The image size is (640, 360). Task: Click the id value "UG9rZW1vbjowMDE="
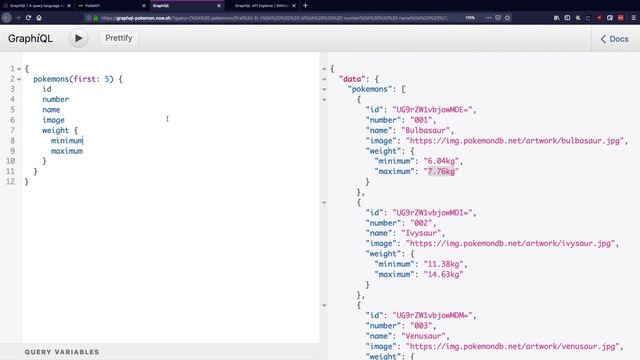[432, 109]
